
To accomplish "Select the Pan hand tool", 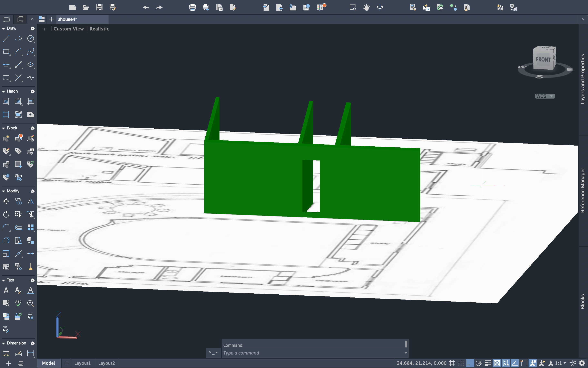I will click(x=366, y=8).
